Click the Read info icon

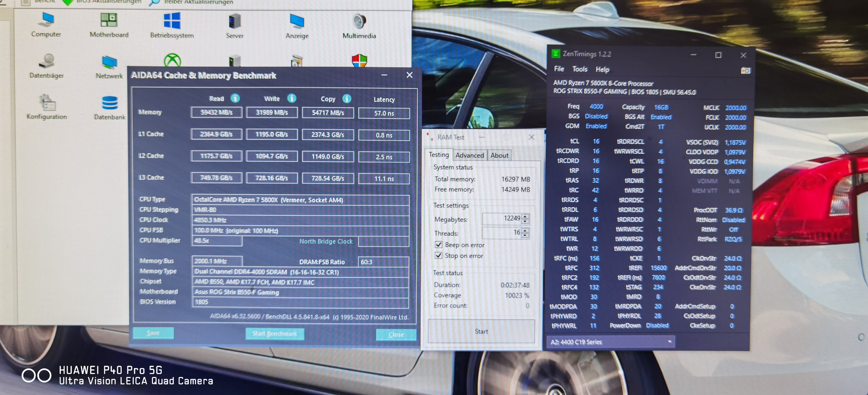click(235, 98)
